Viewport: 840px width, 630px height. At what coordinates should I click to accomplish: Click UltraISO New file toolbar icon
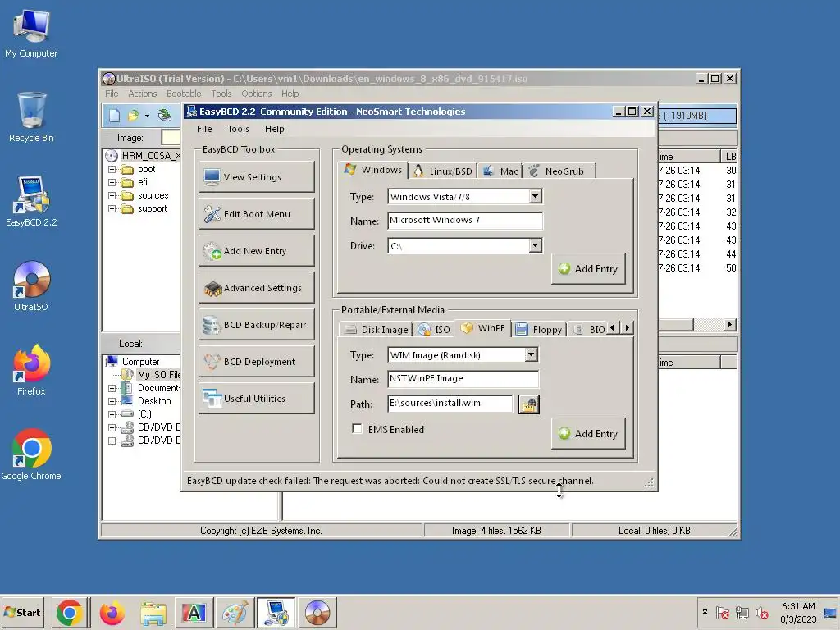point(115,115)
